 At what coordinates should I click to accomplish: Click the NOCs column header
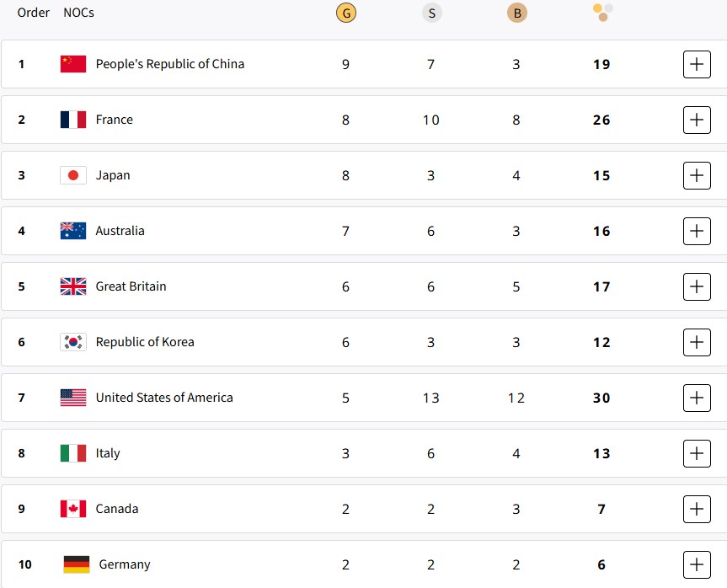point(79,13)
